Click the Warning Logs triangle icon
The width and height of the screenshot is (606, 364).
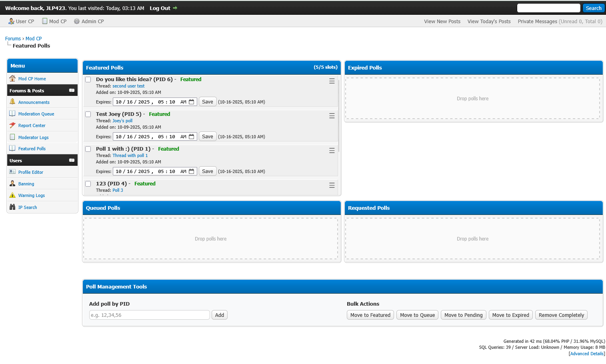[12, 195]
